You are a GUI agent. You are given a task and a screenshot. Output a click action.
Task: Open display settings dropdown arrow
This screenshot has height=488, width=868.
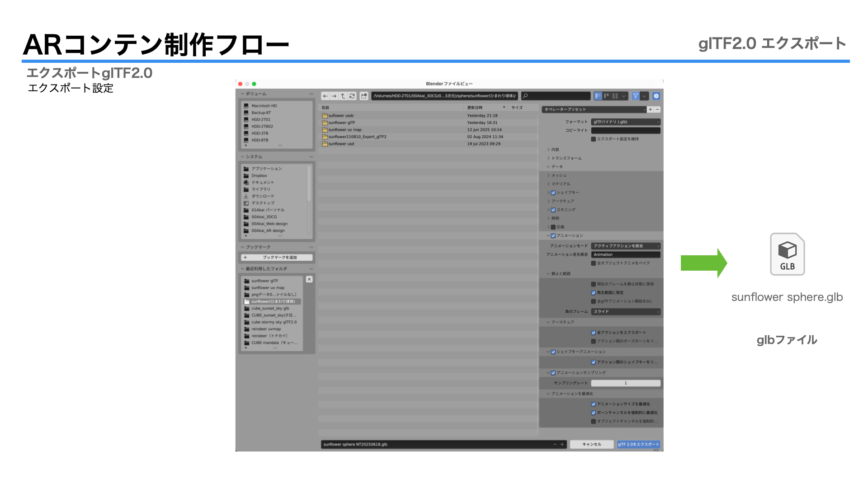click(x=623, y=96)
